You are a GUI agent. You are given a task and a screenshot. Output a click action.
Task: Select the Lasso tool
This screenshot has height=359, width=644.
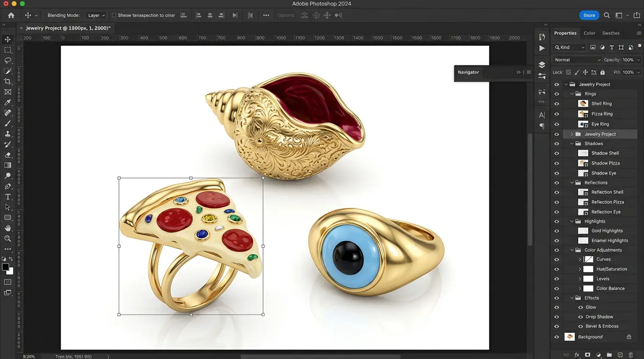click(x=7, y=60)
